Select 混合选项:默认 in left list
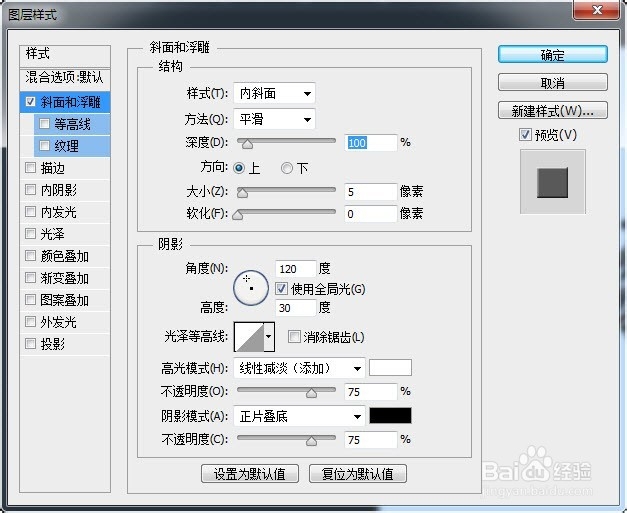This screenshot has width=627, height=513. (x=65, y=77)
